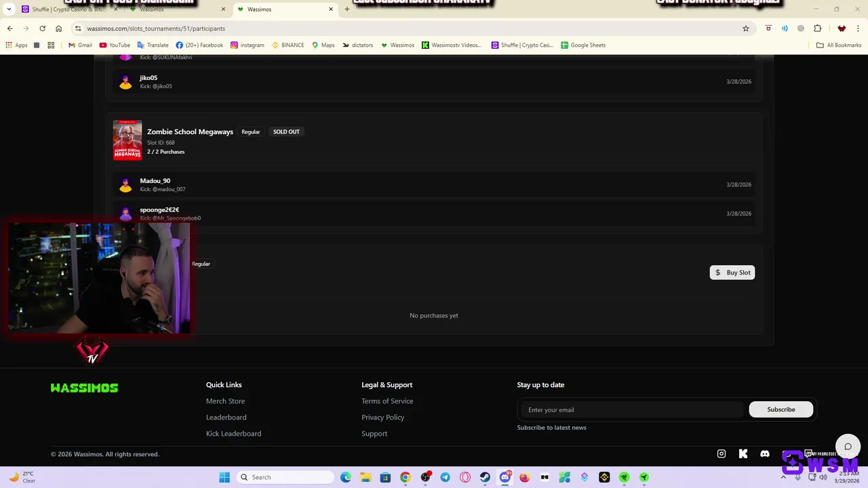
Task: Open the Apps bookmark shortcut
Action: coord(16,45)
